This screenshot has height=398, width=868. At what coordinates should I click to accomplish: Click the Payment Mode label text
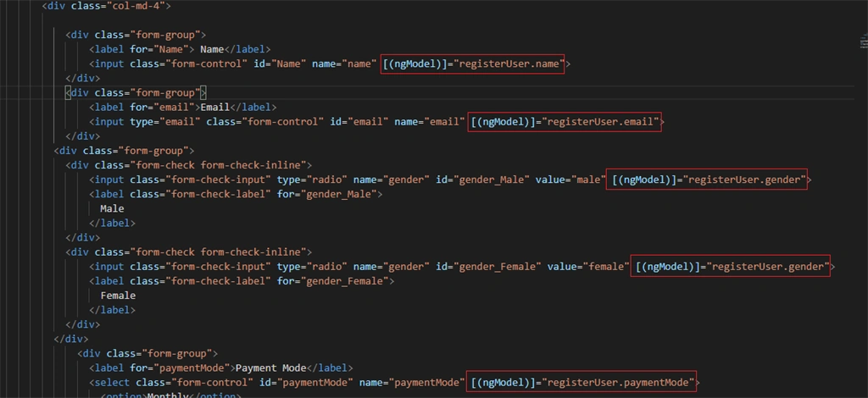click(x=270, y=368)
